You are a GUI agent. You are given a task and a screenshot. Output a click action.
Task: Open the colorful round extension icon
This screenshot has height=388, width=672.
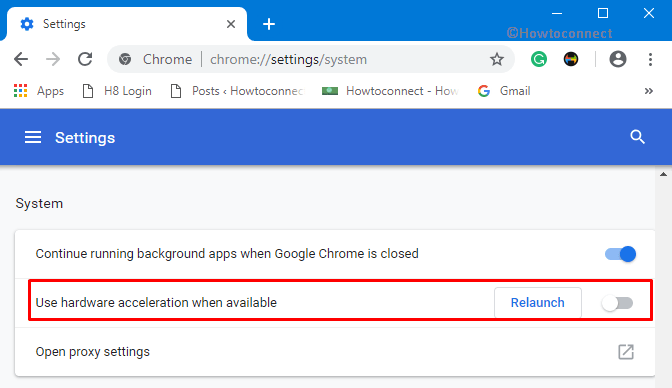coord(571,59)
